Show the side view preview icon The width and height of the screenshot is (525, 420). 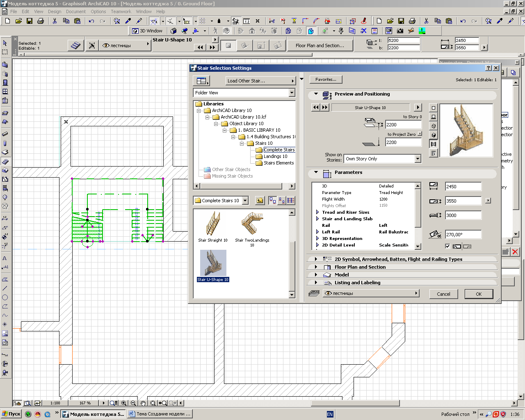(x=434, y=117)
